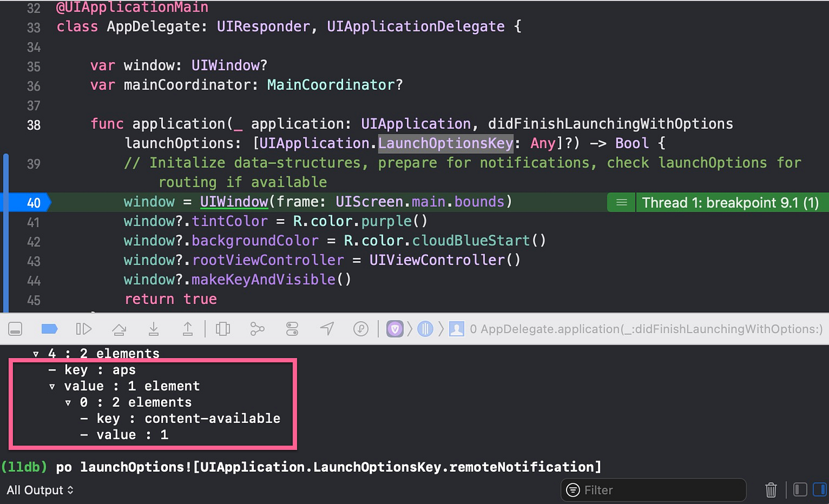Continue program execution
The height and width of the screenshot is (504, 829).
tap(84, 328)
